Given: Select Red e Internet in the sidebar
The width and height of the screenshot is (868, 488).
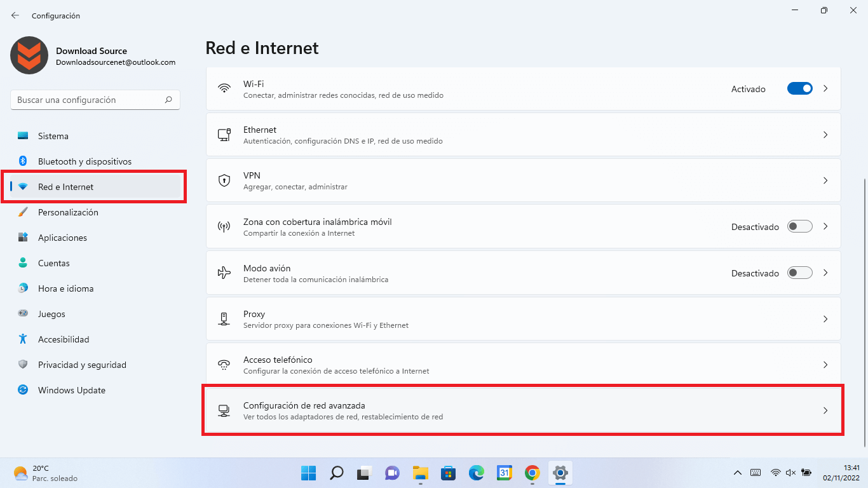Looking at the screenshot, I should (95, 187).
